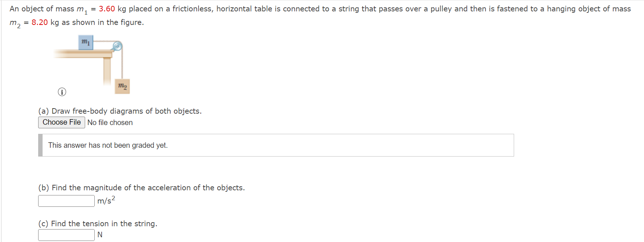The image size is (644, 242).
Task: Click the N unit label
Action: [100, 235]
